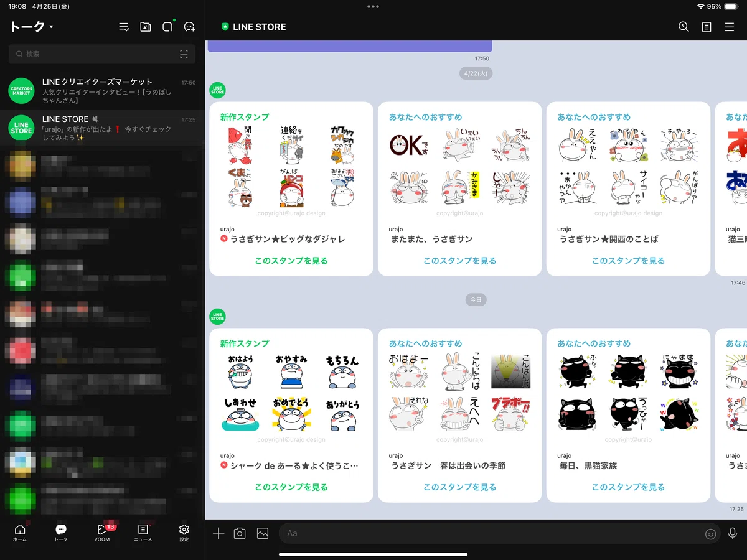This screenshot has height=560, width=747.
Task: Focus the 検索 search field
Action: (102, 54)
